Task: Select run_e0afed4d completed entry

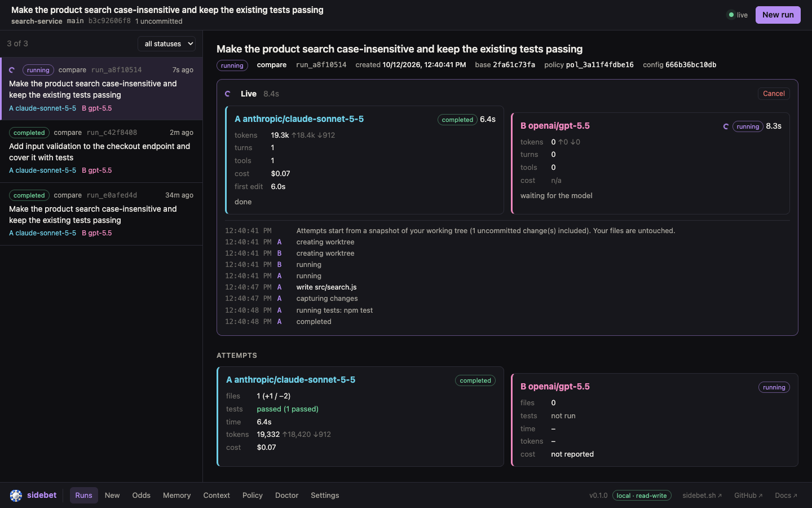Action: click(x=101, y=214)
